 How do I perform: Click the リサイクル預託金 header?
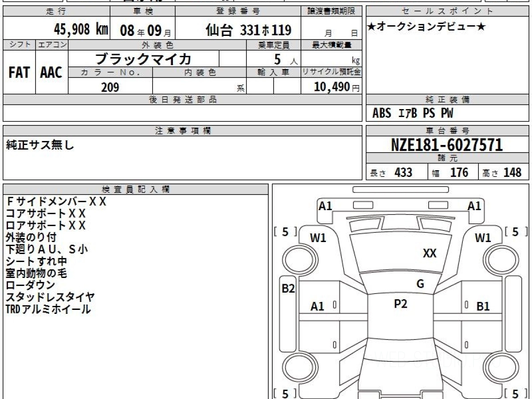(331, 72)
